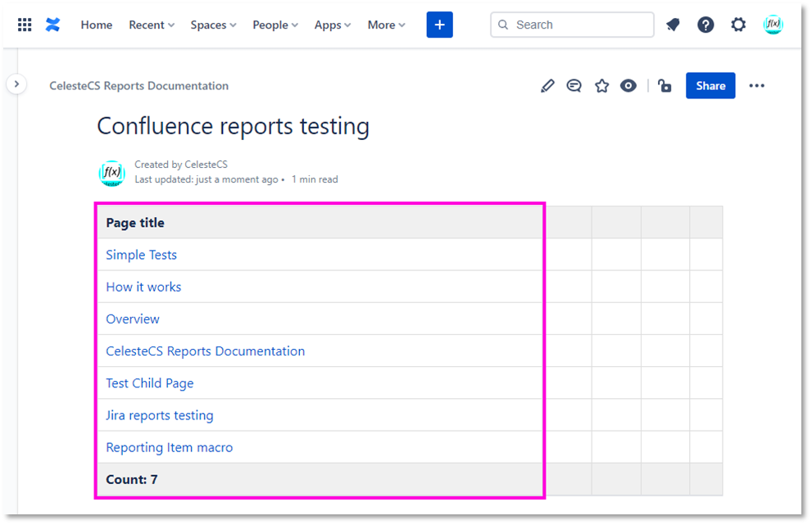812x525 pixels.
Task: Open the How it works page link
Action: click(x=143, y=287)
